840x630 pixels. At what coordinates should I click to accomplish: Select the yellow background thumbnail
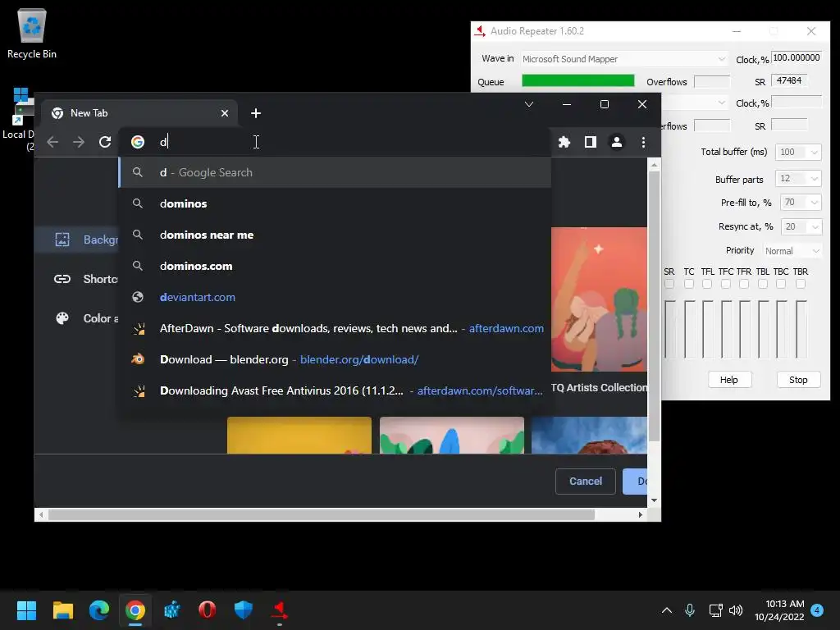click(x=299, y=435)
